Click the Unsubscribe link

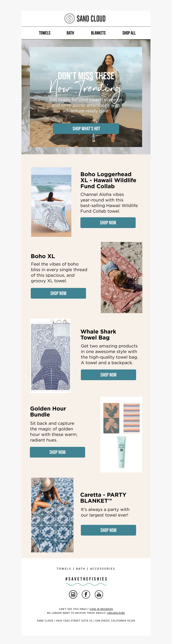[116, 613]
